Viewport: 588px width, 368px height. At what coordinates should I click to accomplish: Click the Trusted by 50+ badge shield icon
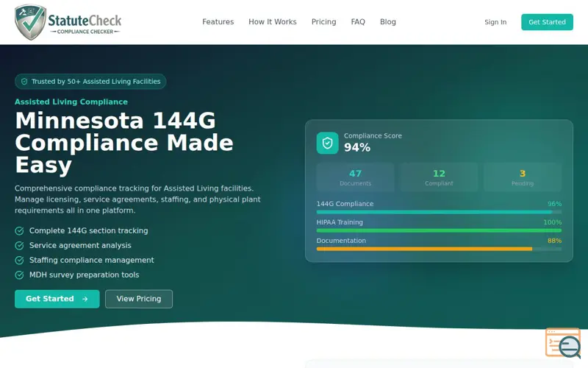point(24,82)
